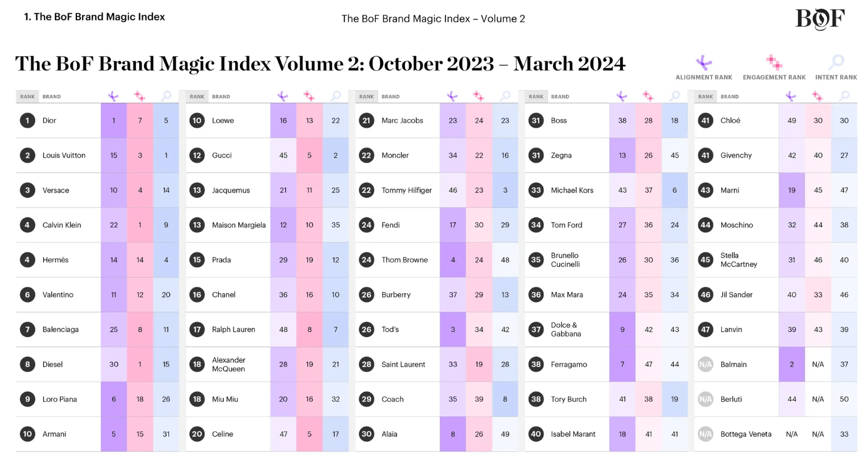Click Tommy Hilfiger's intent rank blue cell
This screenshot has width=868, height=466.
coord(505,190)
